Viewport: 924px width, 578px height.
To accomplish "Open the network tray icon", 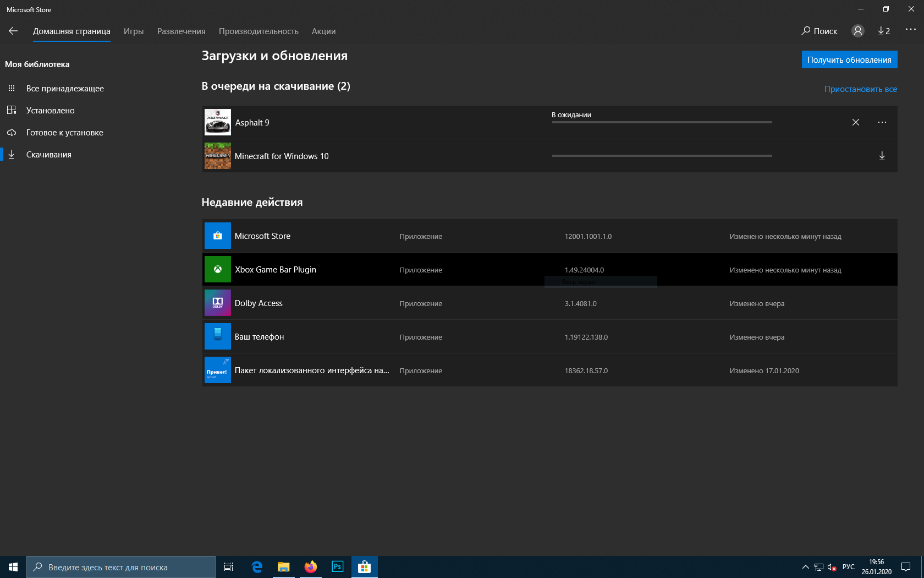I will 819,567.
